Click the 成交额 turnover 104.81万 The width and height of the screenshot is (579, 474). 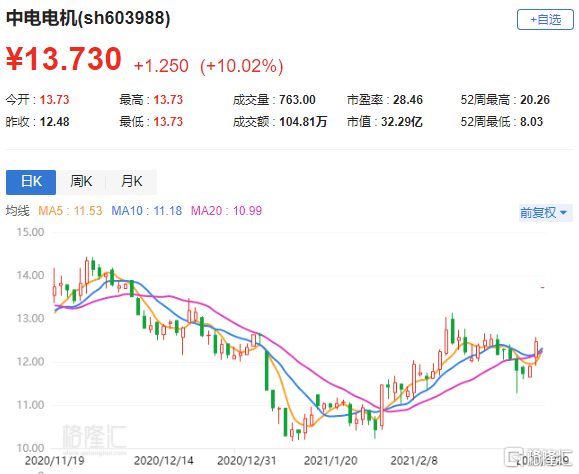303,122
